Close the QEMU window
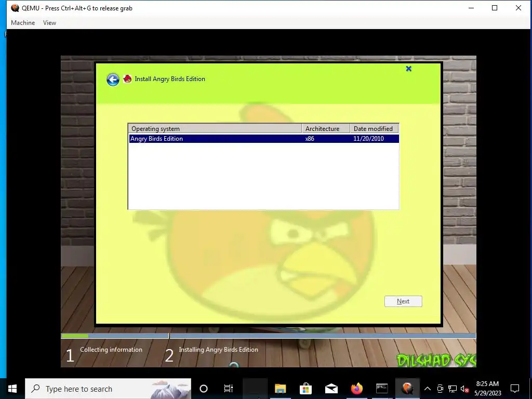The image size is (532, 399). pyautogui.click(x=518, y=8)
